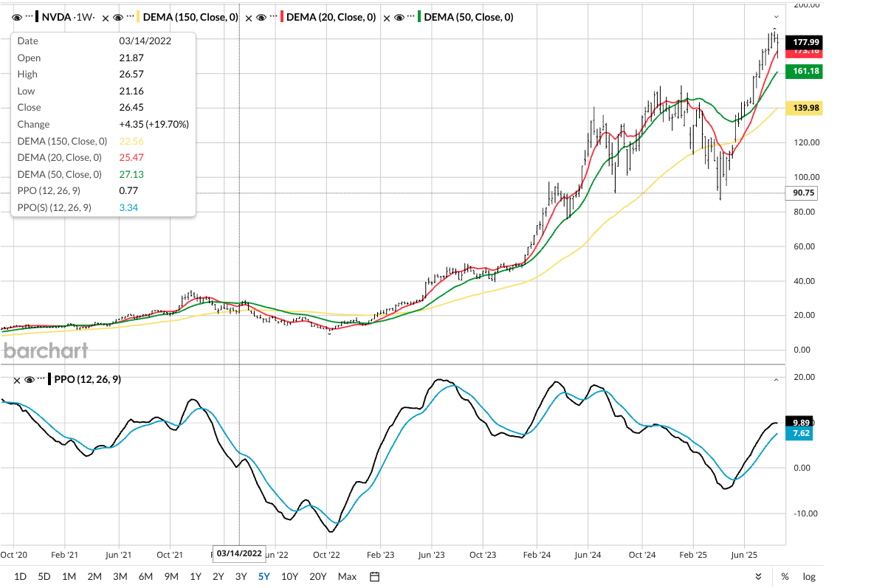Remove the DEMA (20, Close, 0) indicator
The image size is (871, 588).
[x=249, y=18]
